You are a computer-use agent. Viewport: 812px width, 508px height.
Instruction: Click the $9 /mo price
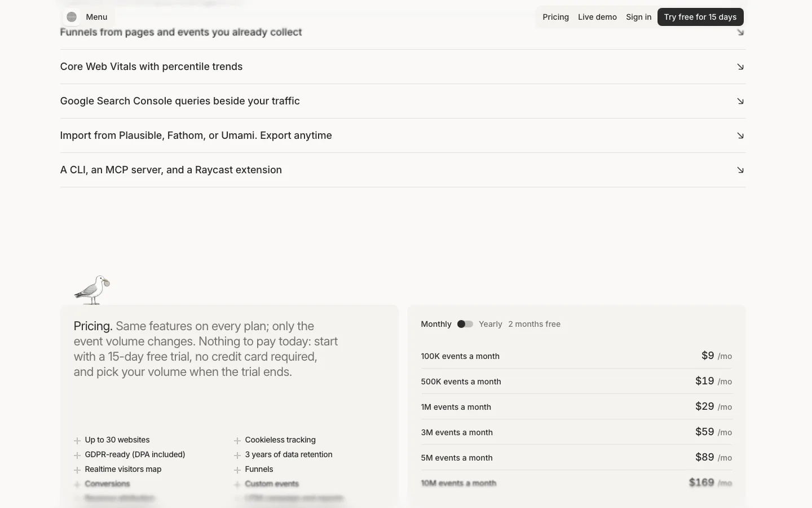click(717, 356)
